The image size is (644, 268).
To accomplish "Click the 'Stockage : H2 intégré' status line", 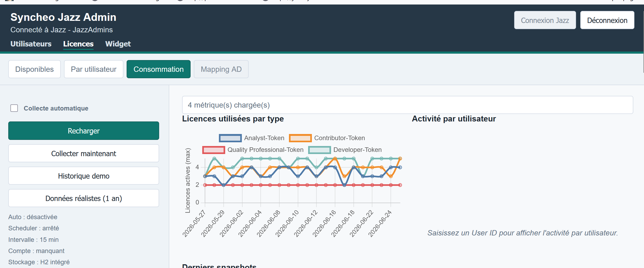I will 39,262.
